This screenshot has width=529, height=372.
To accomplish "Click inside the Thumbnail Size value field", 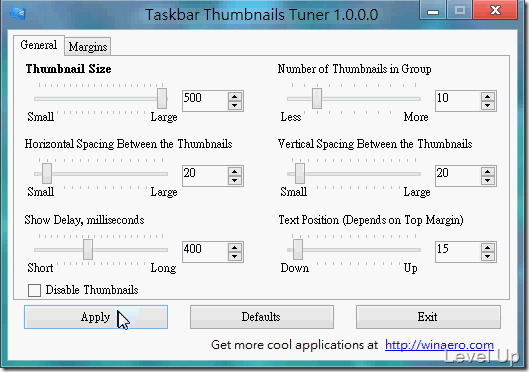I will coord(204,101).
